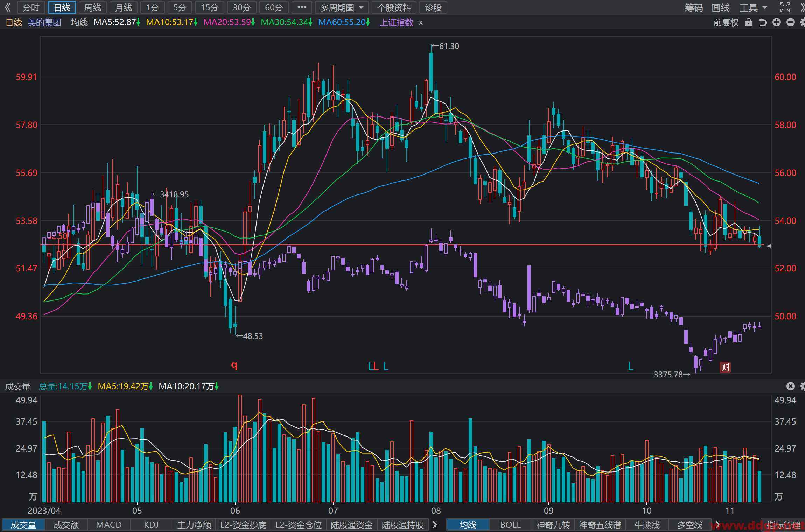Click the double left chevron at top-left

pyautogui.click(x=8, y=7)
